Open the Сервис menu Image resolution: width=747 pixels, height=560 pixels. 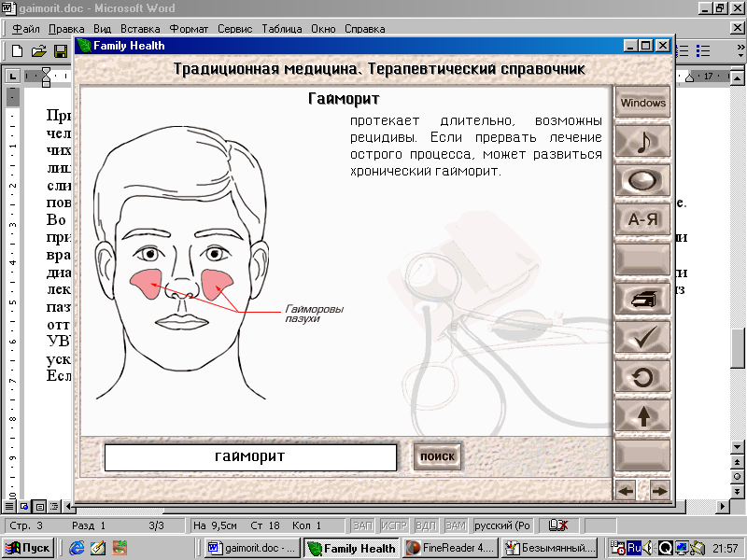coord(234,29)
